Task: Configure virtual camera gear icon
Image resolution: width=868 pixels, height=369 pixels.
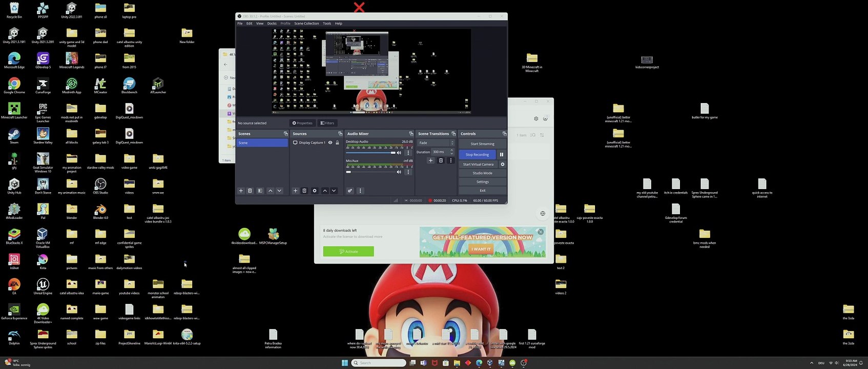Action: click(x=503, y=165)
